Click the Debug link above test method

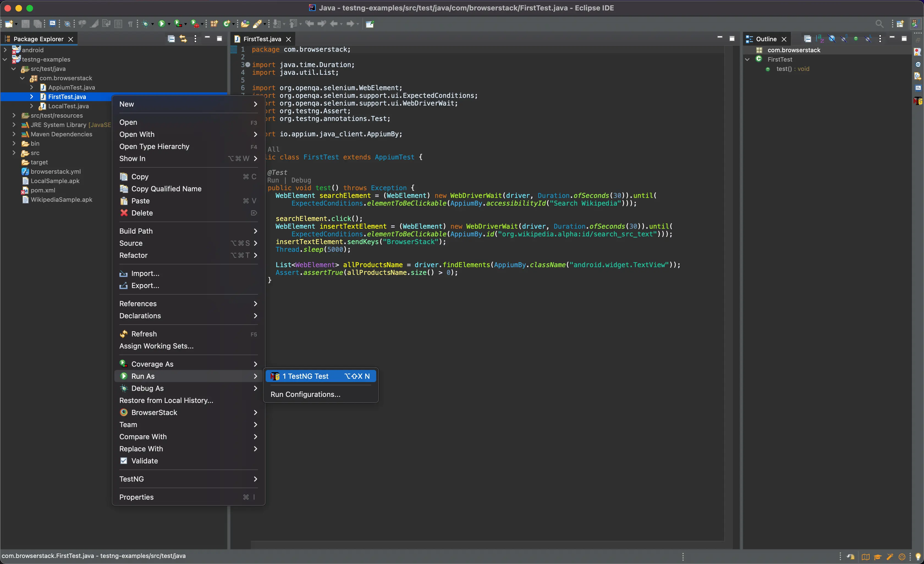coord(301,180)
